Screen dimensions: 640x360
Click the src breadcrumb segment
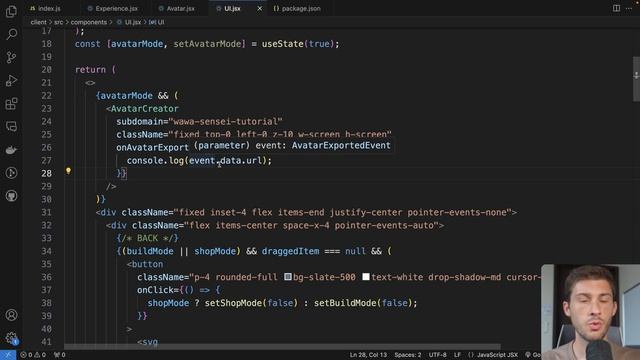59,22
